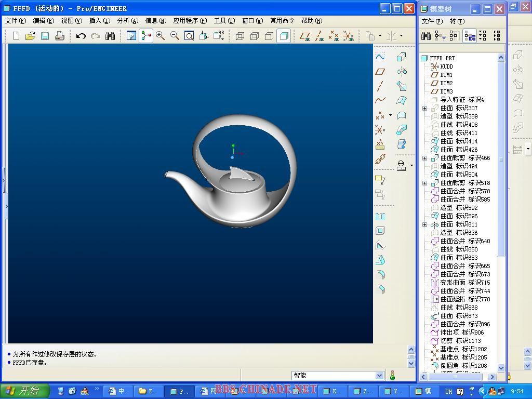Open the 分析(A) menu
This screenshot has width=532, height=399.
(127, 21)
